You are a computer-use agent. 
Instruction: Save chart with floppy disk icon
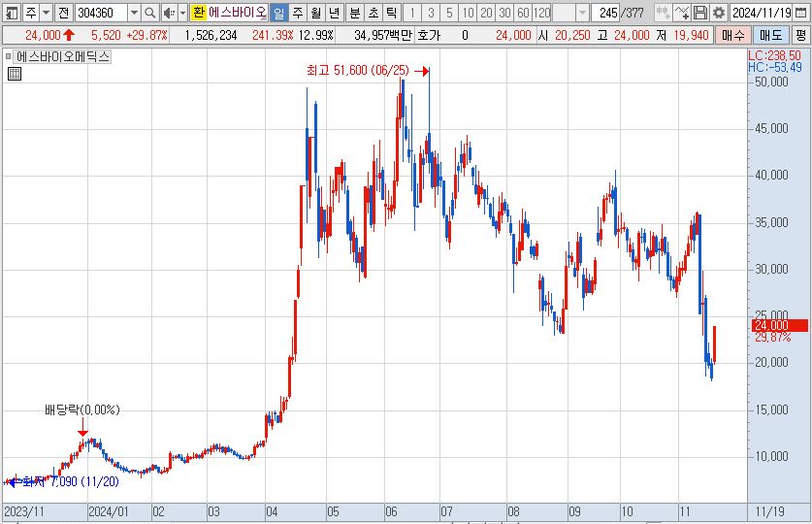click(x=700, y=13)
